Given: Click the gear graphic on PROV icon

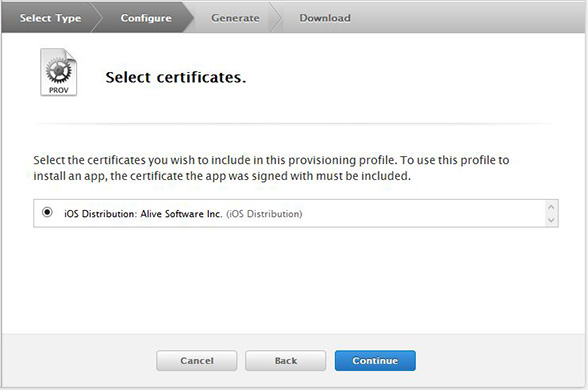Looking at the screenshot, I should tap(58, 70).
